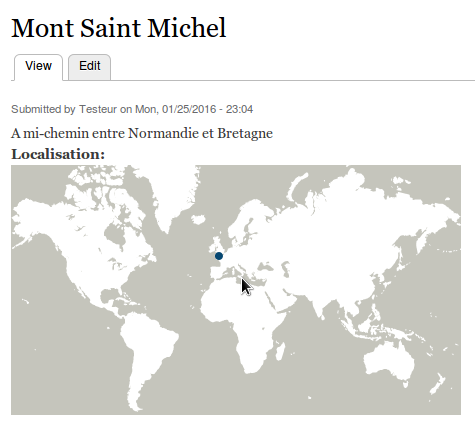Click the Normandie et Bretagne description text
This screenshot has width=475, height=429.
[x=200, y=133]
